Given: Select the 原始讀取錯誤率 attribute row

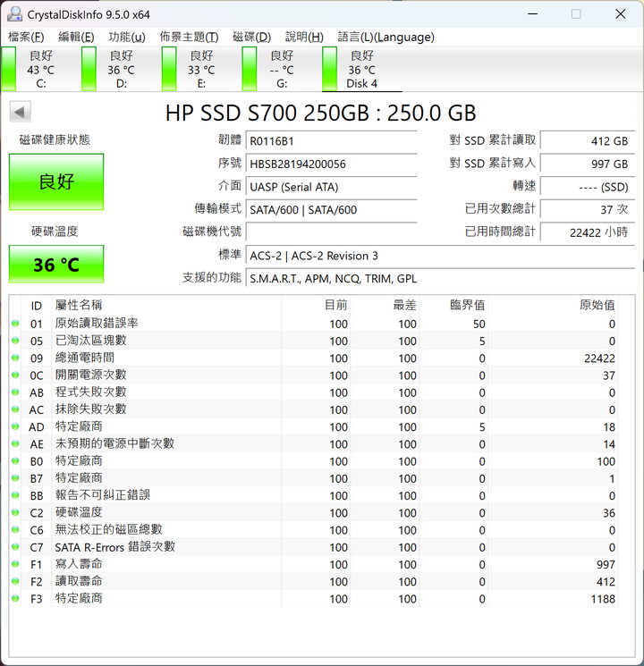Looking at the screenshot, I should tap(314, 324).
